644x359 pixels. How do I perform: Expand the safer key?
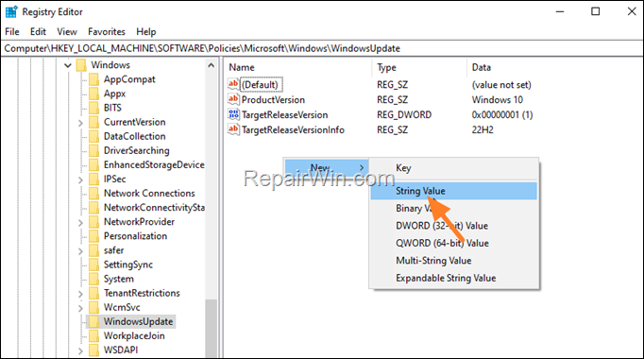pos(80,251)
